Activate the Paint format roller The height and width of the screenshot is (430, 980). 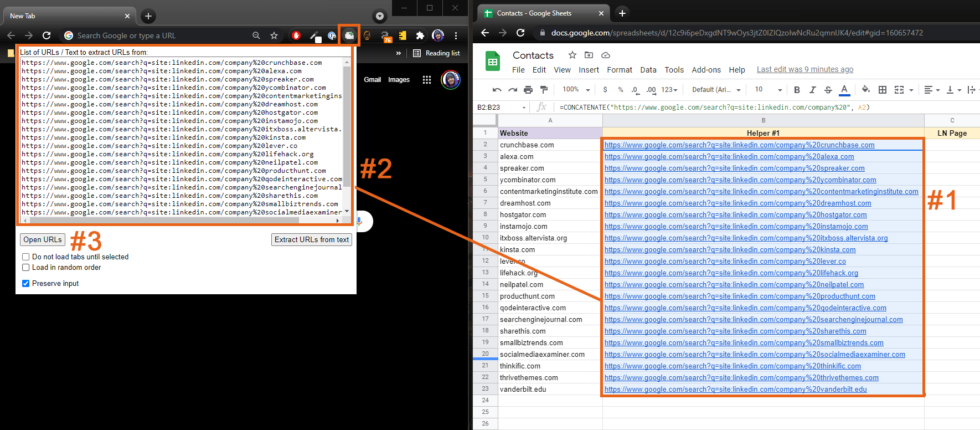544,90
